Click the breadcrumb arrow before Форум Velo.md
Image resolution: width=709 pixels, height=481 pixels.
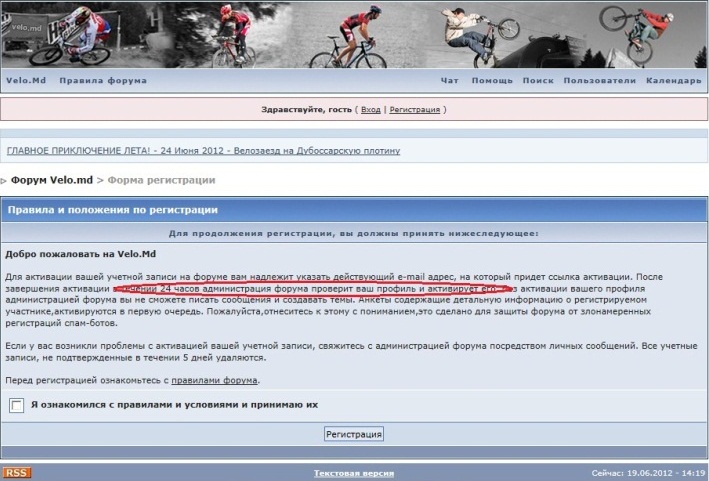(4, 180)
